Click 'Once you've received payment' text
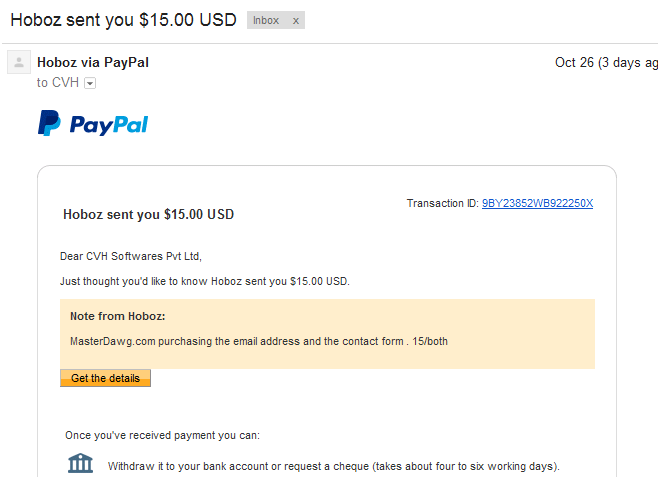 (x=162, y=435)
